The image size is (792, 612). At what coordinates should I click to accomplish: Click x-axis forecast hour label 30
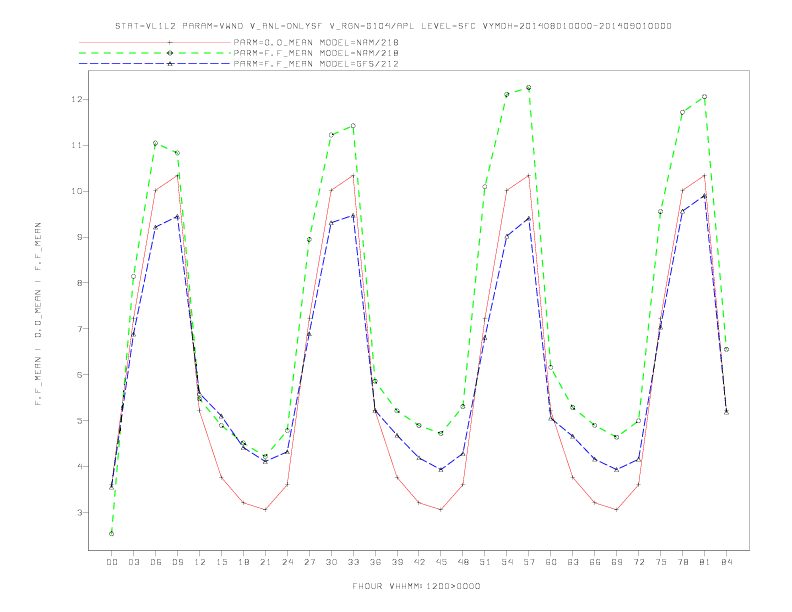(331, 562)
